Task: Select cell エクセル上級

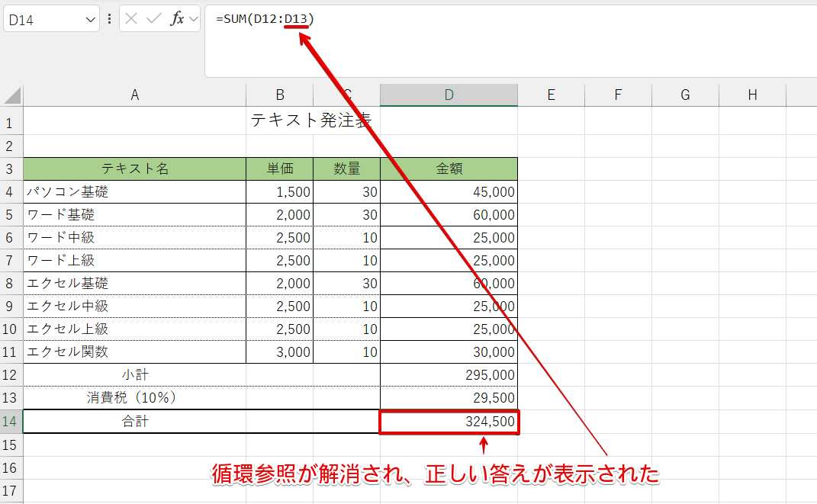Action: 134,329
